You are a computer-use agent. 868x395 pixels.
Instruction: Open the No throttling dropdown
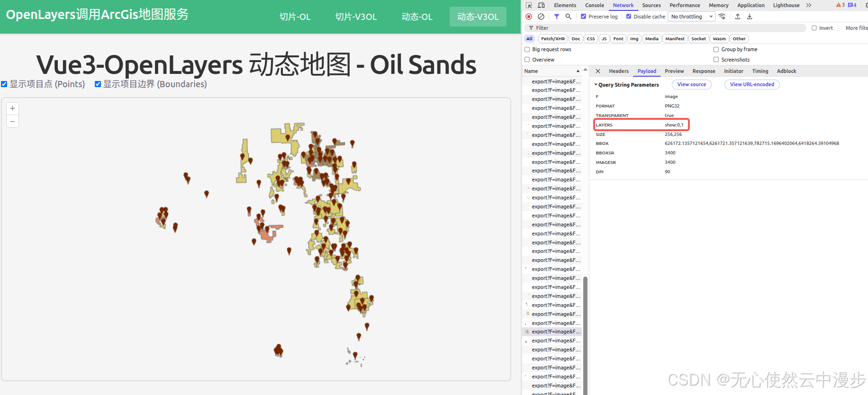coord(691,17)
